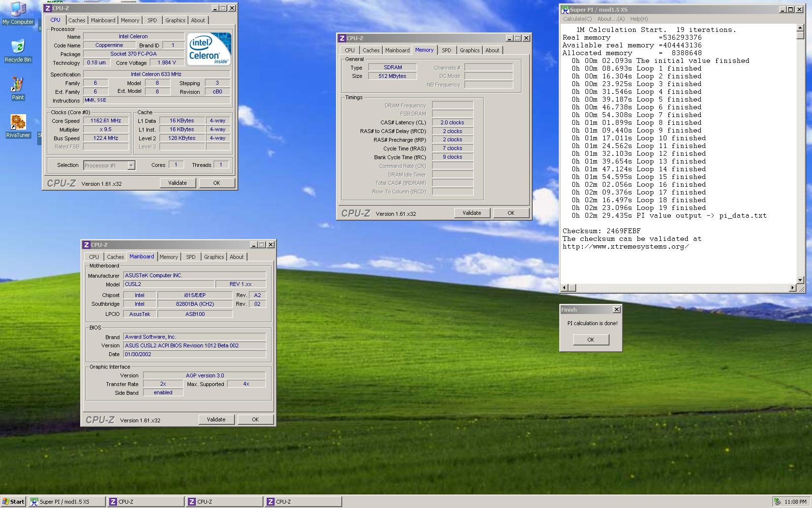The image size is (812, 508).
Task: Click the memory Type value SDRAM
Action: [392, 68]
